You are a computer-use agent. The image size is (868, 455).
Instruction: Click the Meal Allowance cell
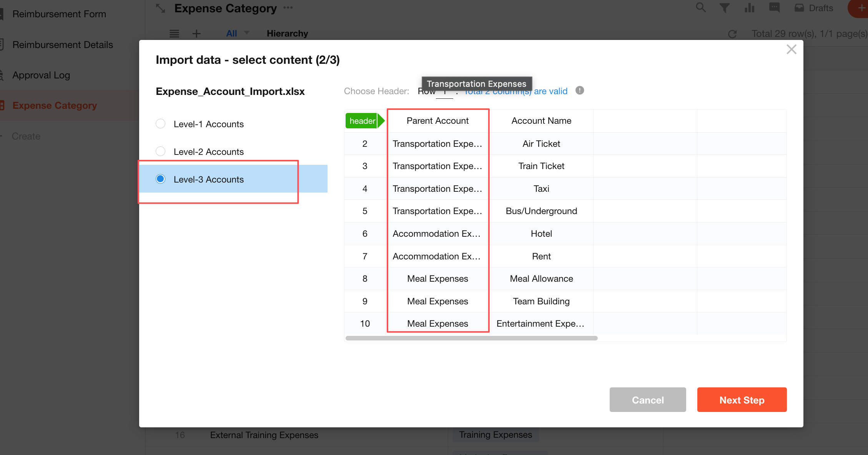[x=541, y=279]
